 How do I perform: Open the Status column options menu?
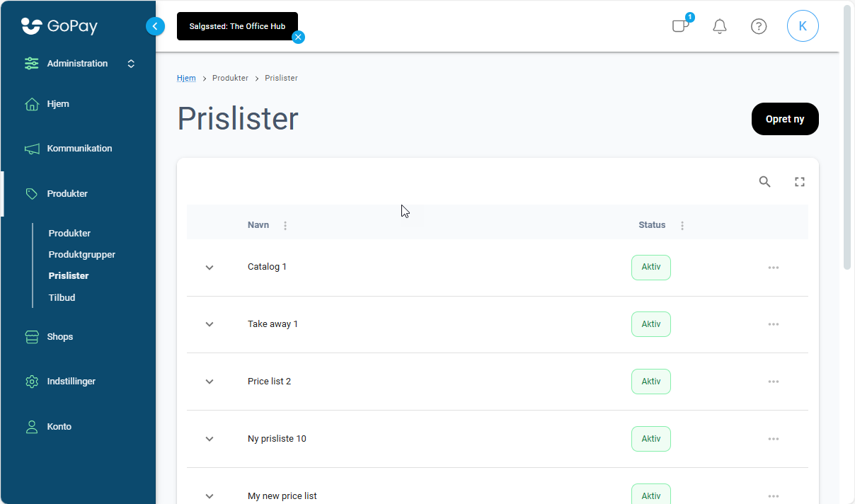682,225
